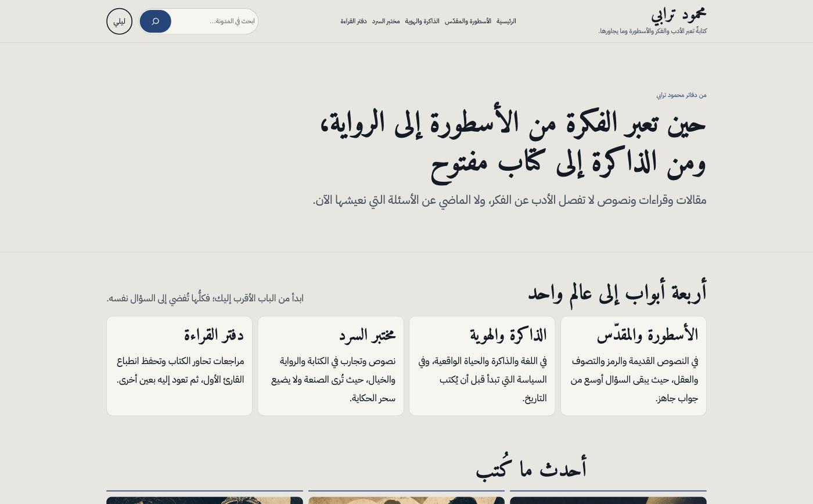Open the الرئيسية nav item

pyautogui.click(x=506, y=21)
